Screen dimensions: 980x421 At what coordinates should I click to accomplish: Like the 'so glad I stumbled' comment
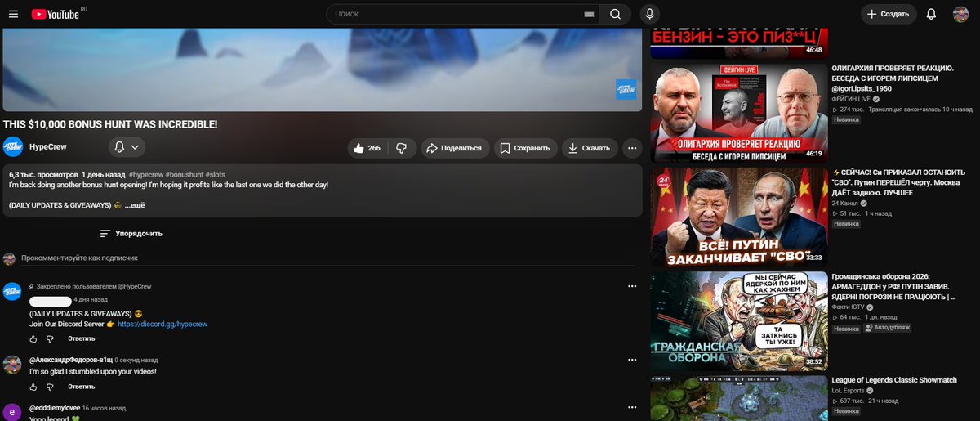33,387
